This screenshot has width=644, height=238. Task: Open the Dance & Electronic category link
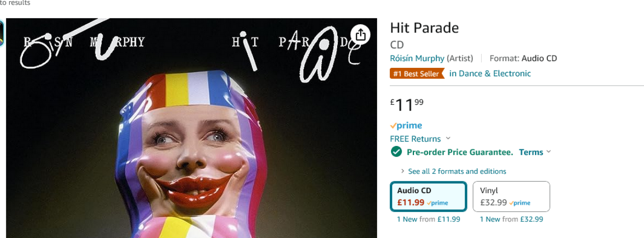[x=490, y=73]
